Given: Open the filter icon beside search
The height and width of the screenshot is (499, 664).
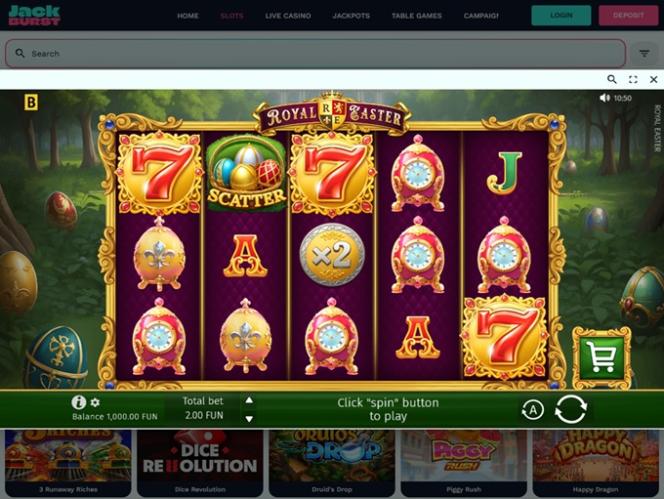Looking at the screenshot, I should coord(644,54).
